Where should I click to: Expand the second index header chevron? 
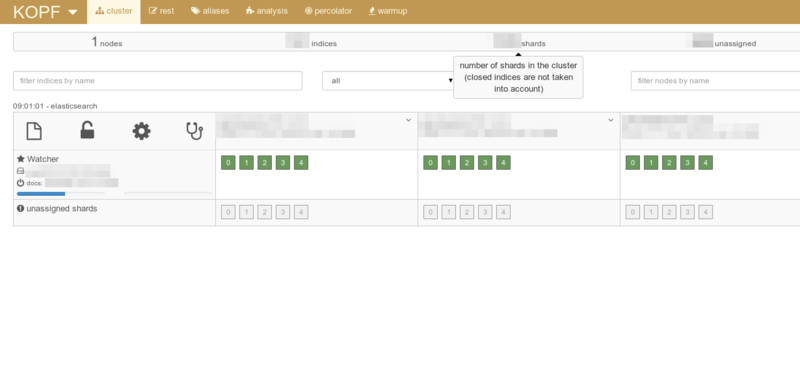click(x=611, y=120)
